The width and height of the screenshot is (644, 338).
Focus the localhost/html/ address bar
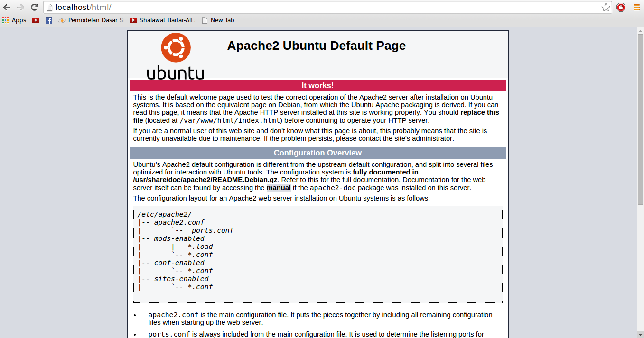tap(327, 7)
